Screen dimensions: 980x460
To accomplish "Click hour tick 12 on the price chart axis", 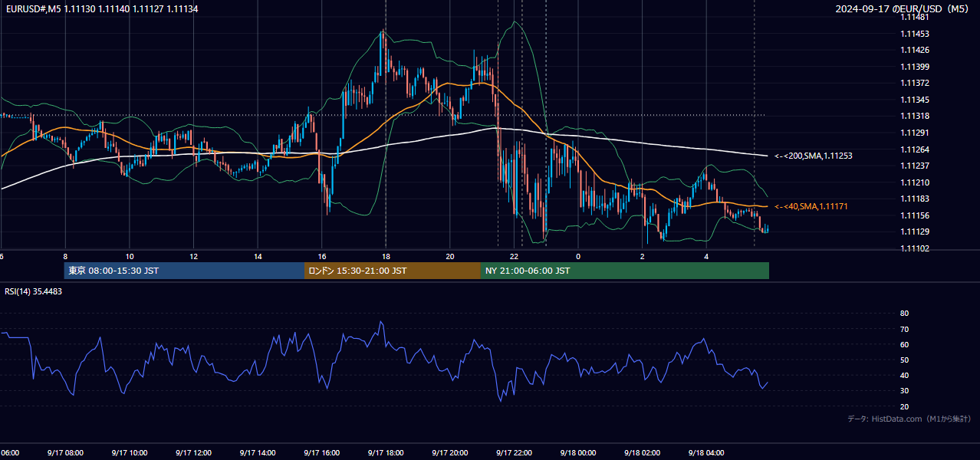I will [193, 256].
